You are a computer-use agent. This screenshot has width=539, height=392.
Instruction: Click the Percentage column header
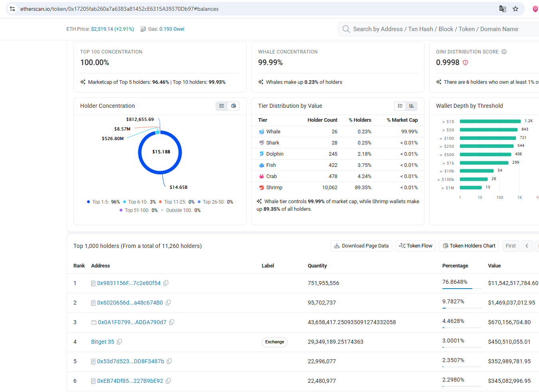click(455, 266)
